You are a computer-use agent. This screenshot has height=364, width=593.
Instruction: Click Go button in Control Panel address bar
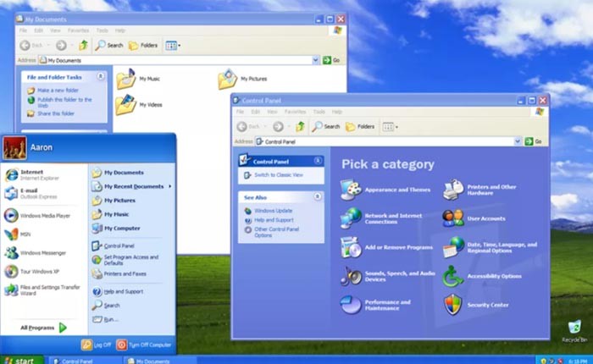[533, 141]
